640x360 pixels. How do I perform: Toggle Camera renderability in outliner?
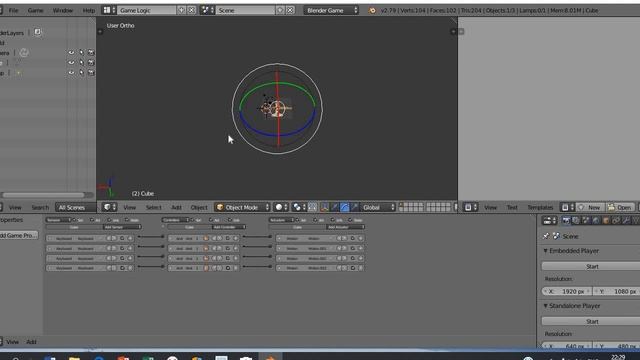91,53
